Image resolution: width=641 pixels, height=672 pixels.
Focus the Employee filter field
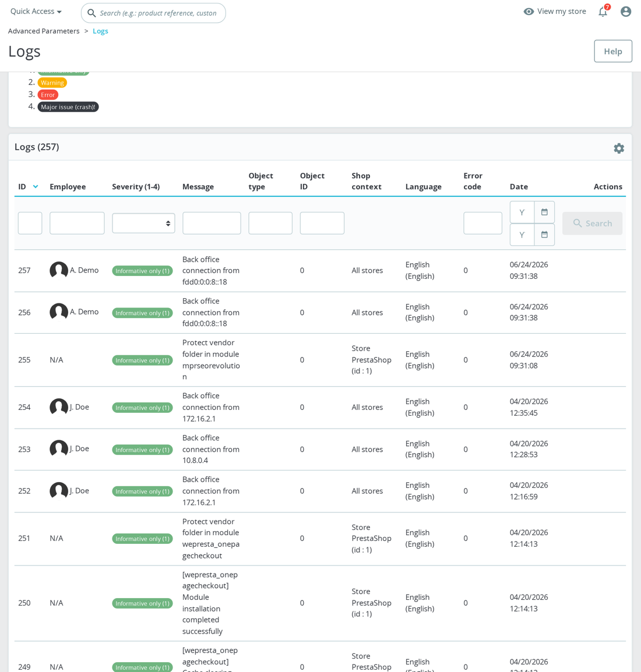tap(77, 223)
